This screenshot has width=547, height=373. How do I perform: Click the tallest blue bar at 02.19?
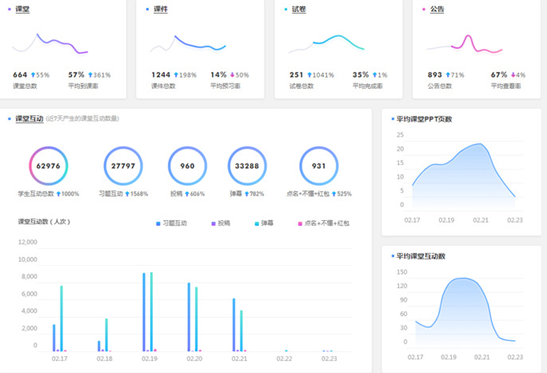[144, 312]
